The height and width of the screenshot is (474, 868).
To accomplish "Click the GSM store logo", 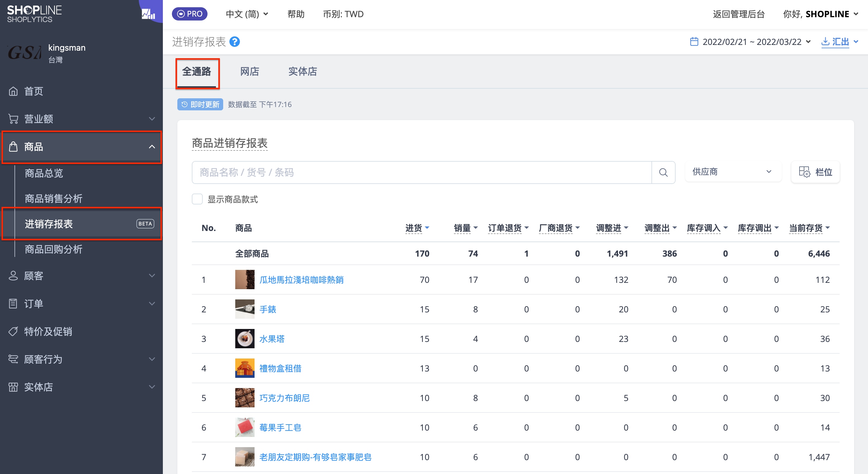I will click(x=24, y=53).
